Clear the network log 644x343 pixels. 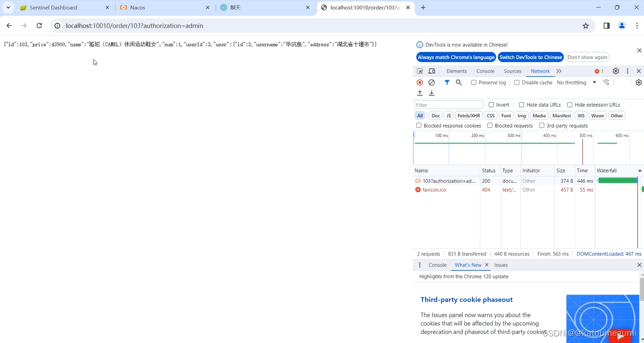432,82
